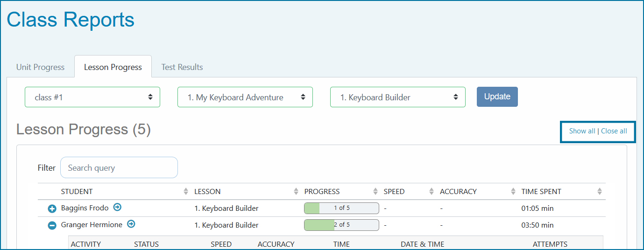Switch to the Unit Progress tab
644x250 pixels.
click(x=40, y=67)
